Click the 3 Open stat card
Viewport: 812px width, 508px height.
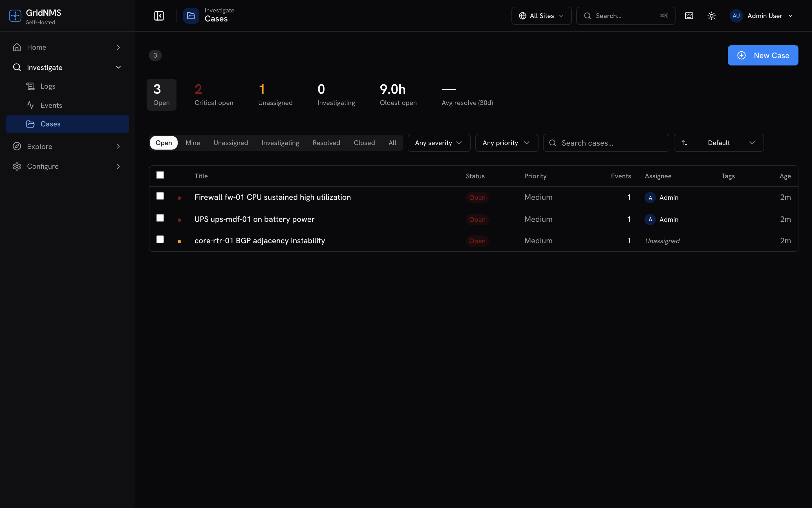161,95
